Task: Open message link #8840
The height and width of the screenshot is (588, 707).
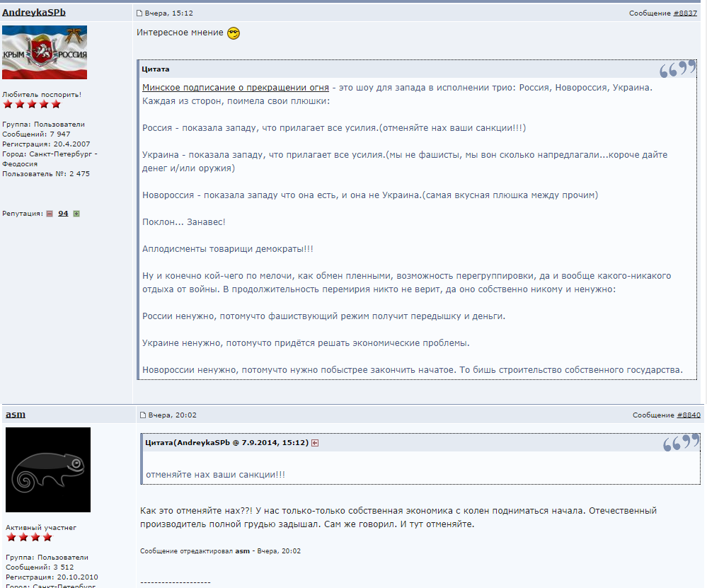Action: [688, 415]
